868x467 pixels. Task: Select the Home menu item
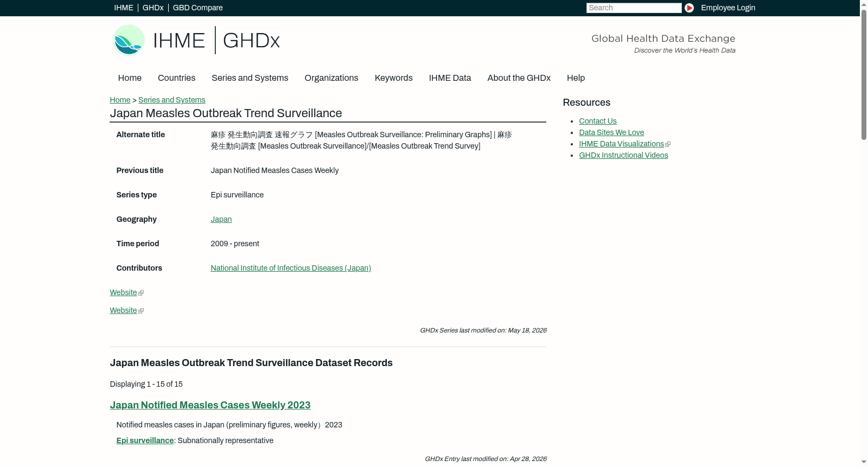click(x=130, y=78)
